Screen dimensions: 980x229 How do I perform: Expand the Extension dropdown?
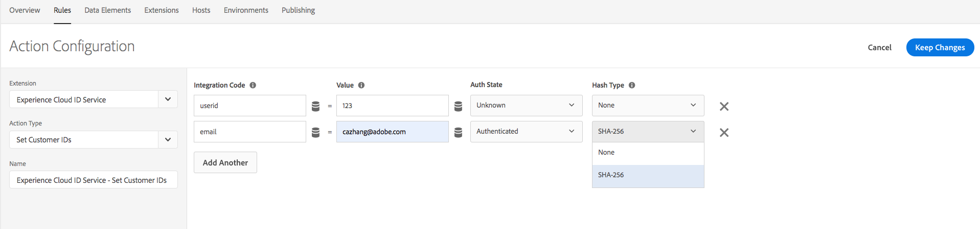168,99
